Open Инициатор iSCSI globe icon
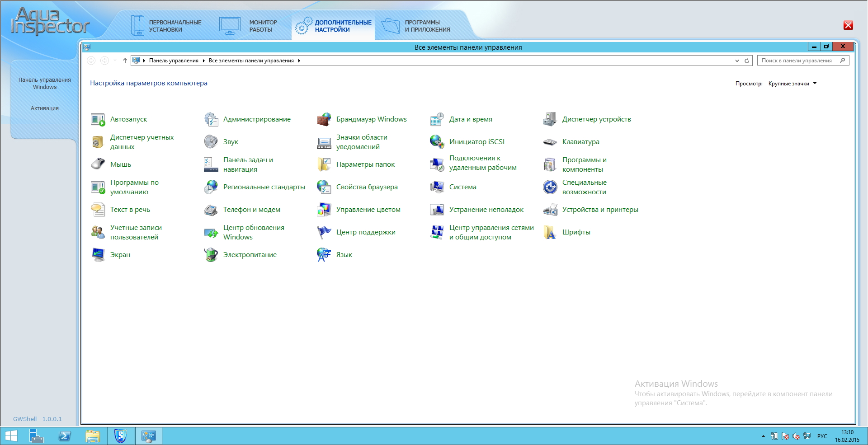 (437, 142)
